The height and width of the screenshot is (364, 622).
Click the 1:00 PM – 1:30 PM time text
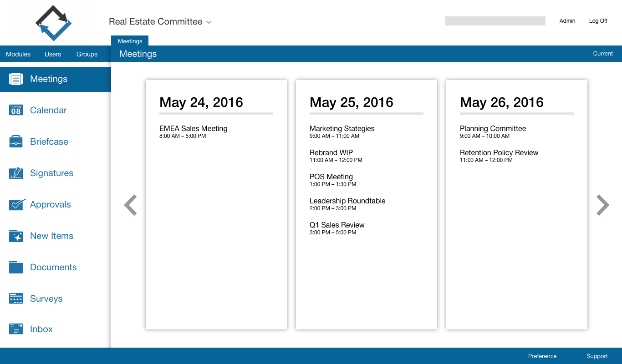pos(333,184)
